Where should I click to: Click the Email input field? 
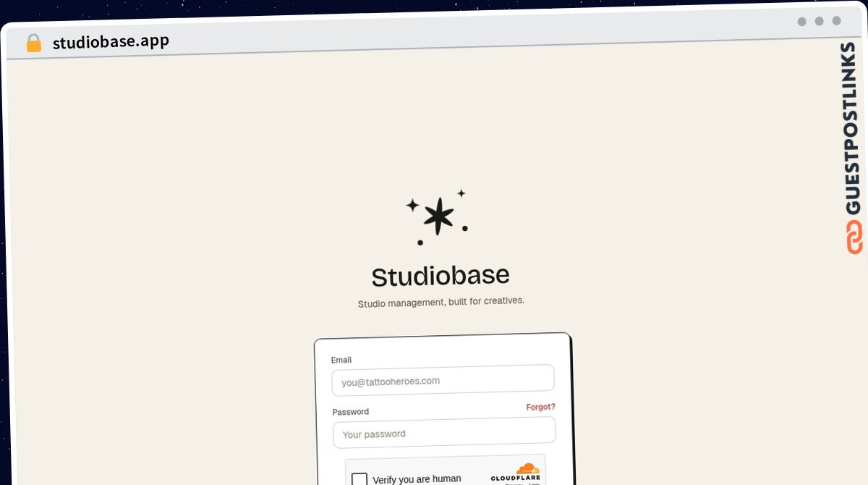(443, 380)
